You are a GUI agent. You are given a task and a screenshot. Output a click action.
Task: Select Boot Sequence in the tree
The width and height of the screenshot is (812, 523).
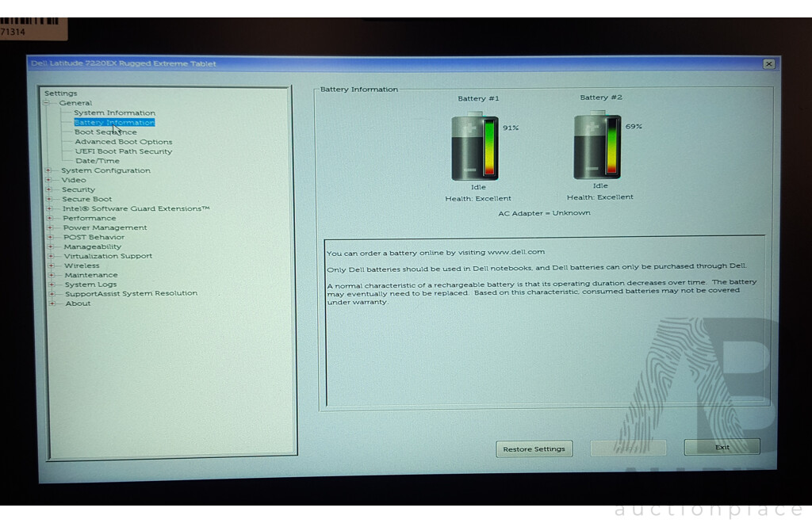click(105, 132)
